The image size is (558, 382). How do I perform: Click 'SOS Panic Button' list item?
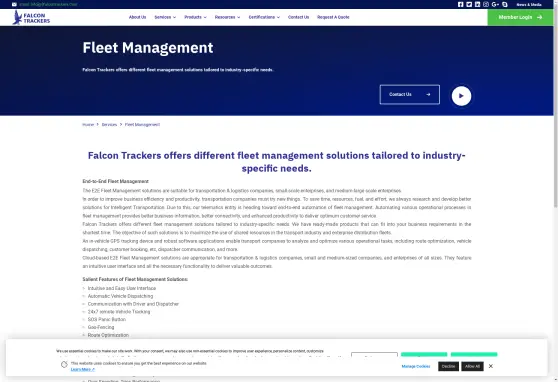click(x=107, y=320)
